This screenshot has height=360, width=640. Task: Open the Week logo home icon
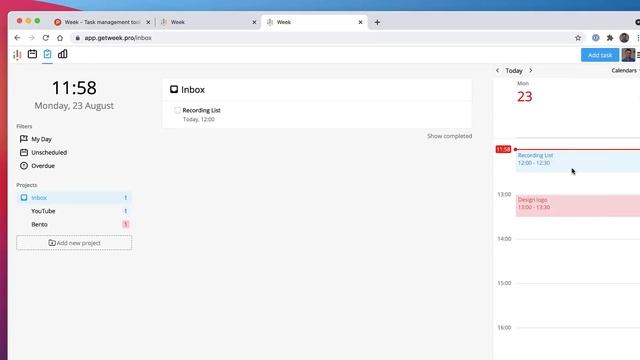pos(17,54)
